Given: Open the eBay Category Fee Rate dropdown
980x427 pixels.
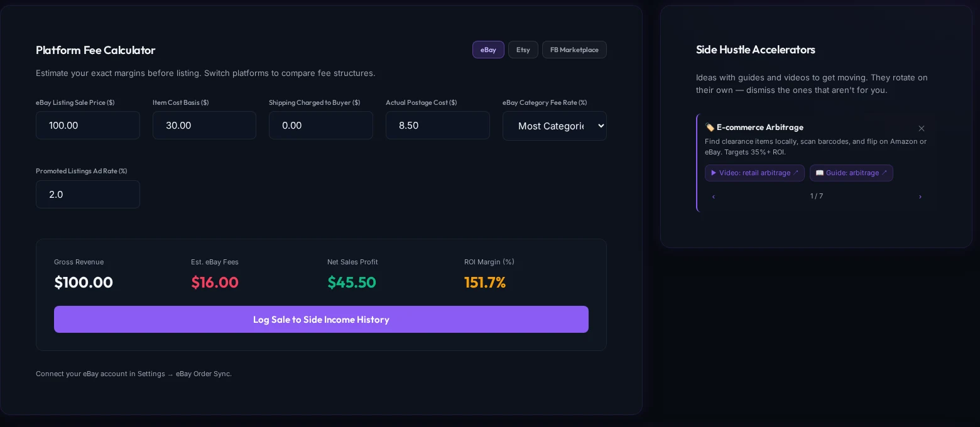Looking at the screenshot, I should point(555,126).
